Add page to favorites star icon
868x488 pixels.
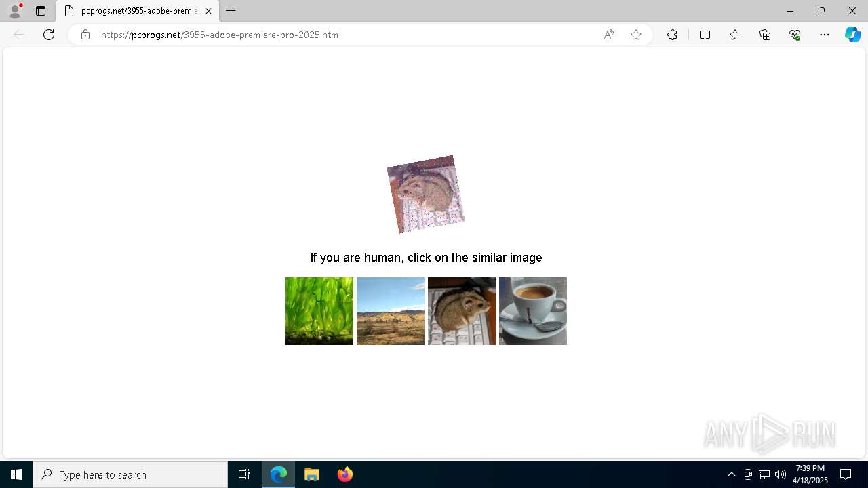click(x=636, y=35)
